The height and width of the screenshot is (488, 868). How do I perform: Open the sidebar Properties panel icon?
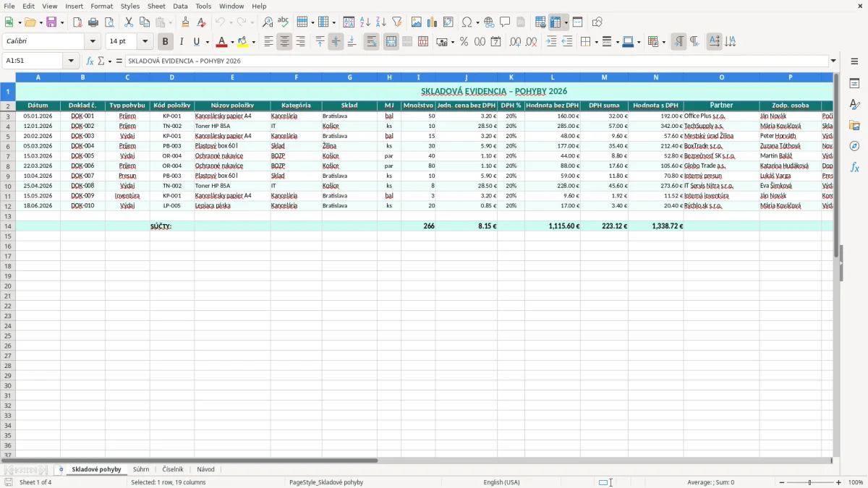click(x=854, y=84)
